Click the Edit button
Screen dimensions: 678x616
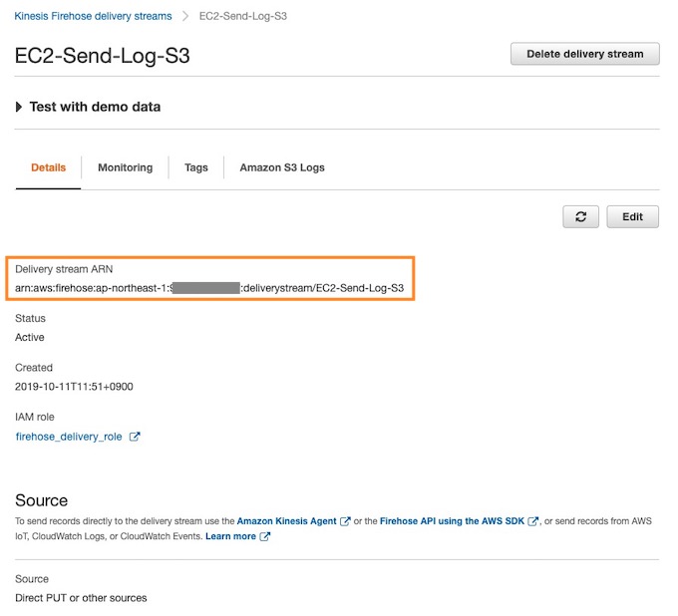pos(632,216)
